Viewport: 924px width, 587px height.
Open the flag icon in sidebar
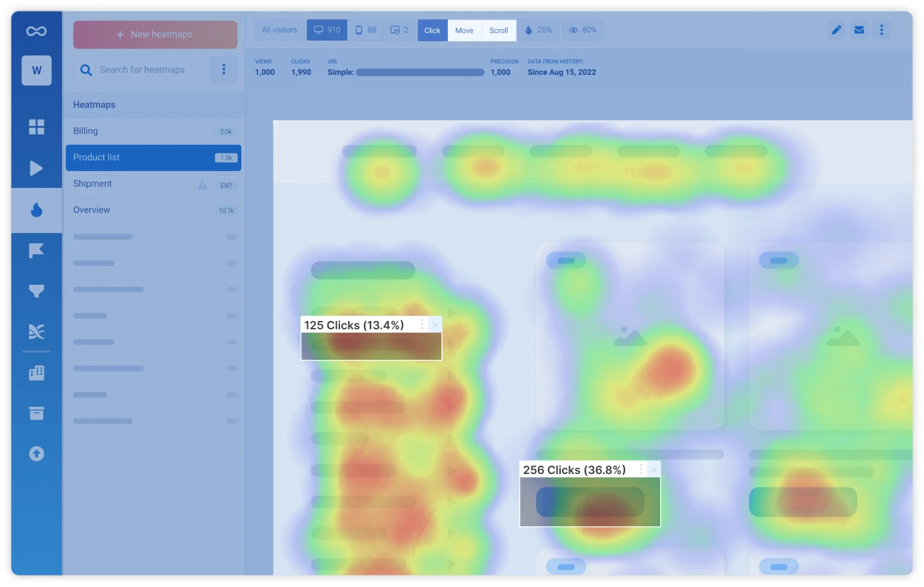tap(36, 251)
